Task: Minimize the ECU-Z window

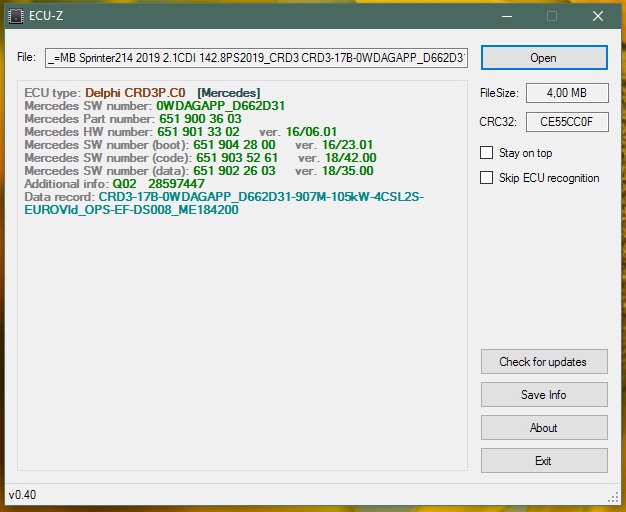Action: (507, 16)
